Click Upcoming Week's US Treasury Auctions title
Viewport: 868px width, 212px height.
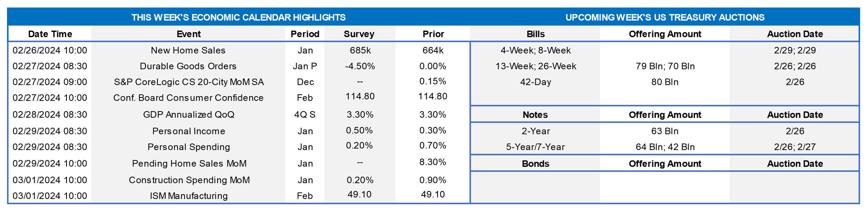(x=665, y=18)
